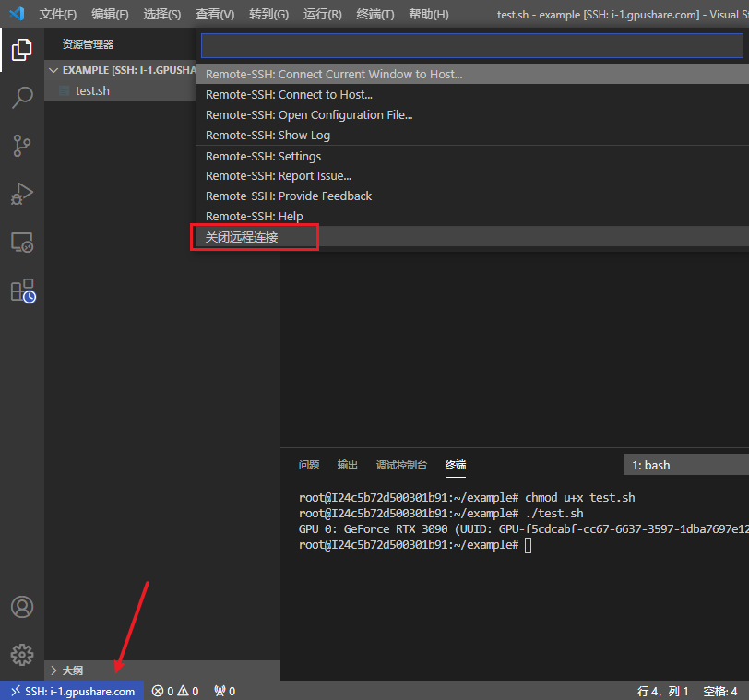The width and height of the screenshot is (749, 700).
Task: Open the 文件(F) menu
Action: coord(58,15)
